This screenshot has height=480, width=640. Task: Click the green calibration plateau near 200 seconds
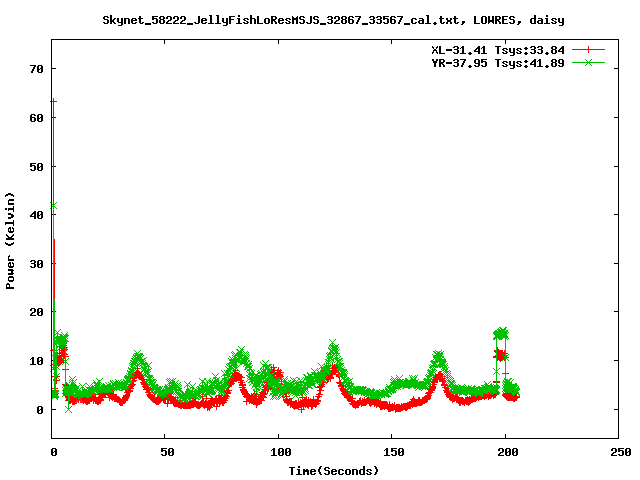click(x=501, y=333)
